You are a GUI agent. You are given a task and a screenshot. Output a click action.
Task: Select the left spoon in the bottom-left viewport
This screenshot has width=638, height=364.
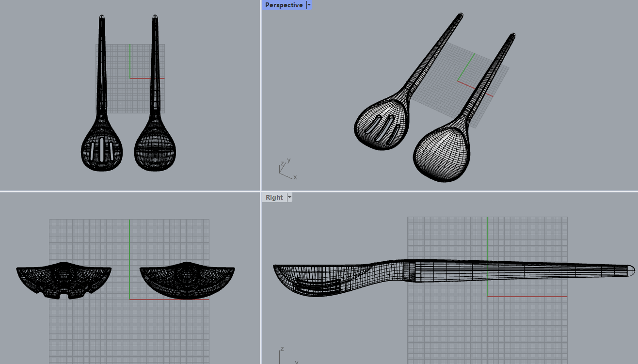64,280
